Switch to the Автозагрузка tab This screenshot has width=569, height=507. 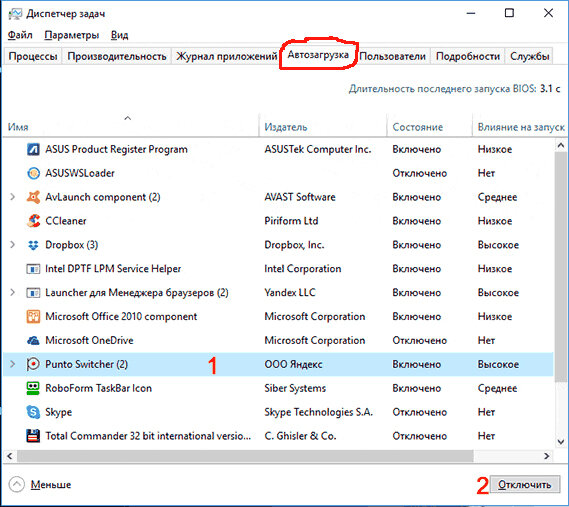[x=318, y=55]
